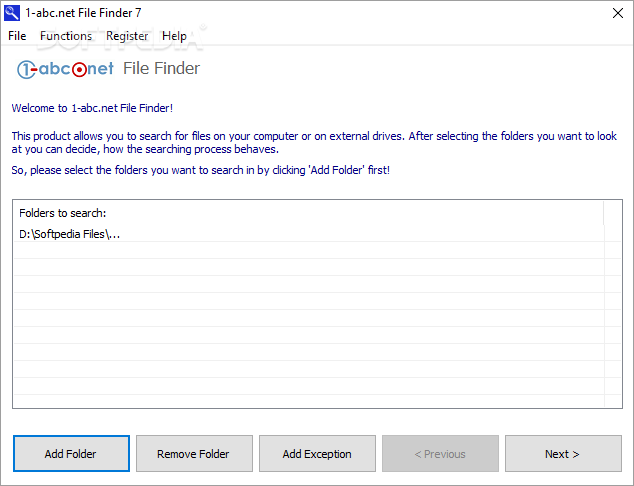This screenshot has height=486, width=634.
Task: Click the Remove Folder button
Action: click(x=194, y=454)
